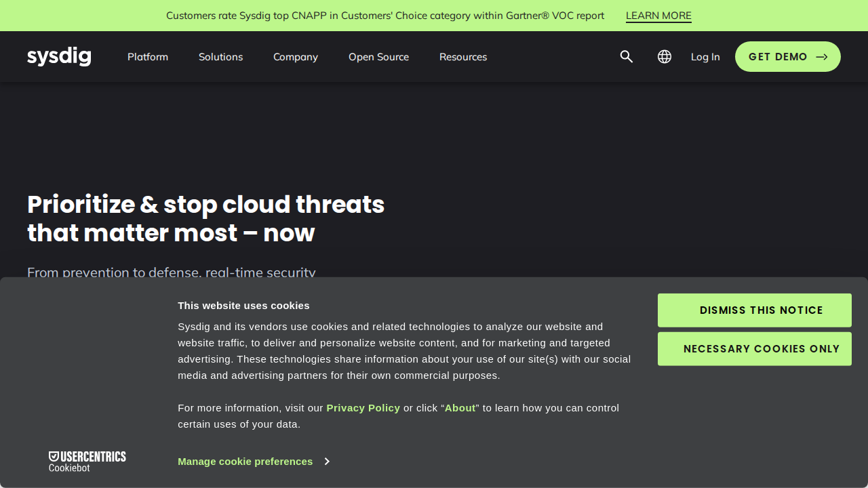Open the site search magnifier icon
868x488 pixels.
[627, 57]
